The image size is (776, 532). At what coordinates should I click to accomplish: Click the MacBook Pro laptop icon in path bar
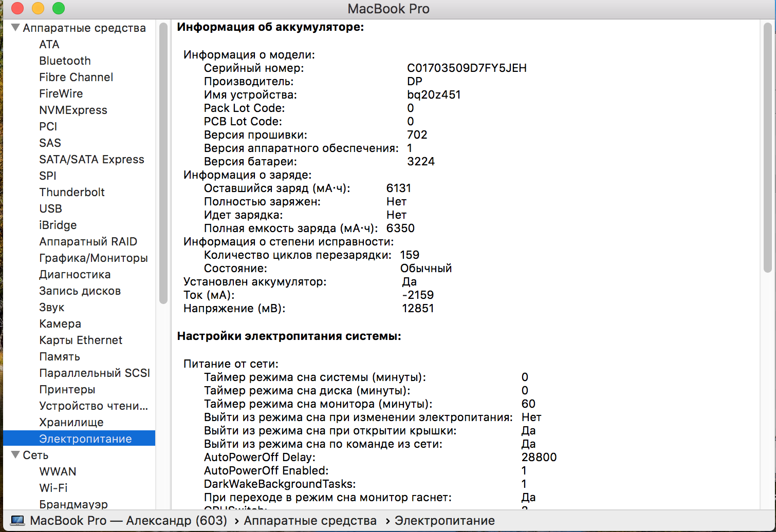point(17,521)
